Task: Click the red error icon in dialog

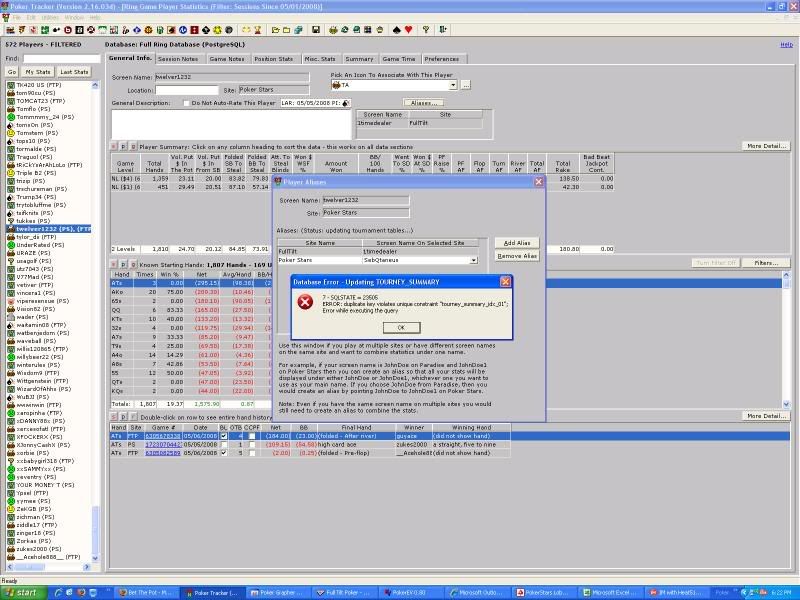Action: point(306,301)
